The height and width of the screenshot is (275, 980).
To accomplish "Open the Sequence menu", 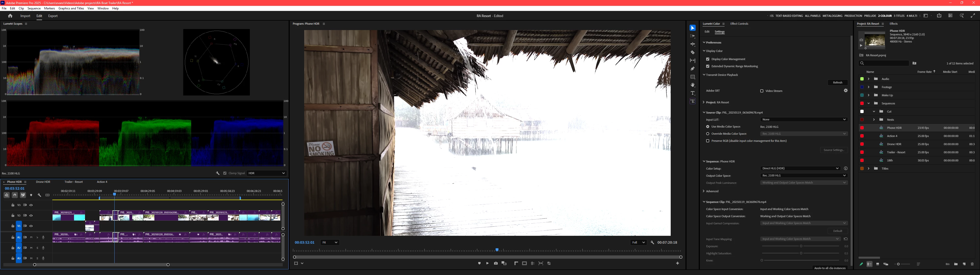I will coord(34,8).
